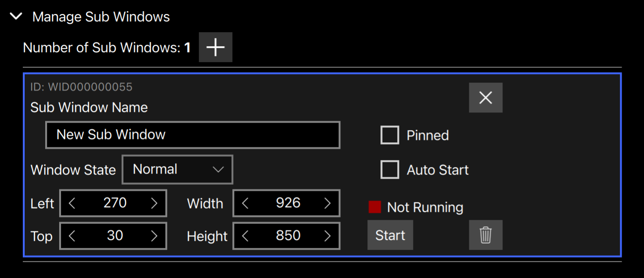Screen dimensions: 644x278
Task: Click the Start button to run the window
Action: (x=390, y=235)
